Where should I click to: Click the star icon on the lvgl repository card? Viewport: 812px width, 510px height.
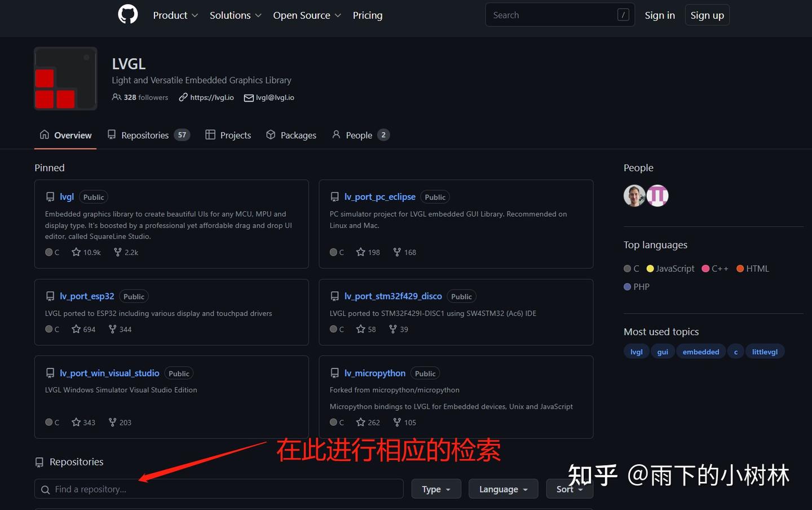[77, 252]
